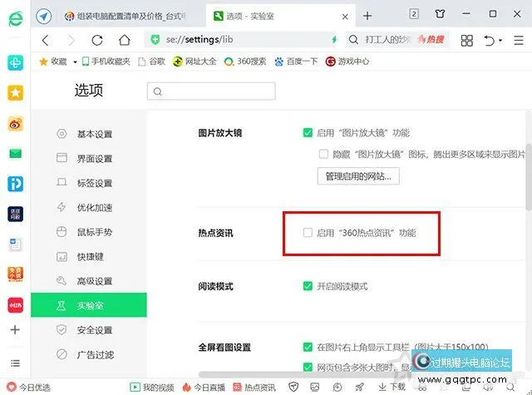Open 优化加速 settings section
Image resolution: width=532 pixels, height=395 pixels.
pyautogui.click(x=89, y=207)
